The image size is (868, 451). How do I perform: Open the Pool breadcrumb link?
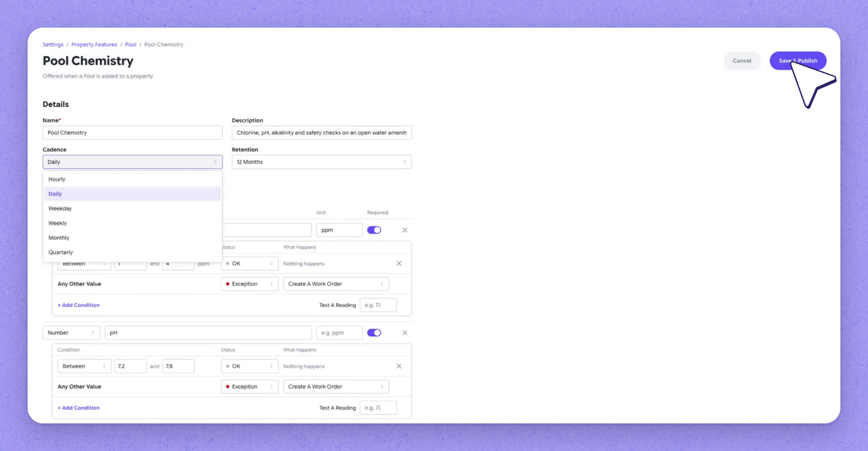131,45
